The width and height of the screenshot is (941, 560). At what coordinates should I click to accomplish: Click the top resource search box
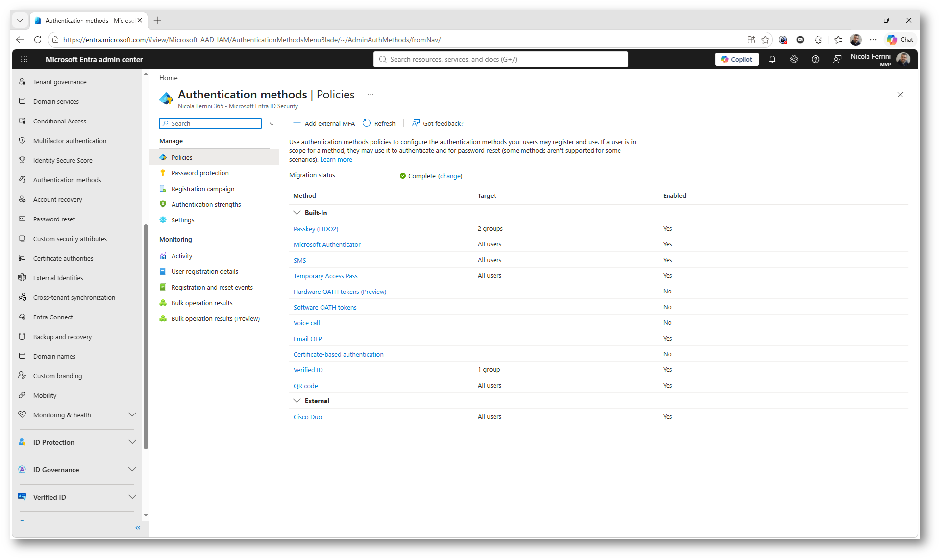click(501, 59)
